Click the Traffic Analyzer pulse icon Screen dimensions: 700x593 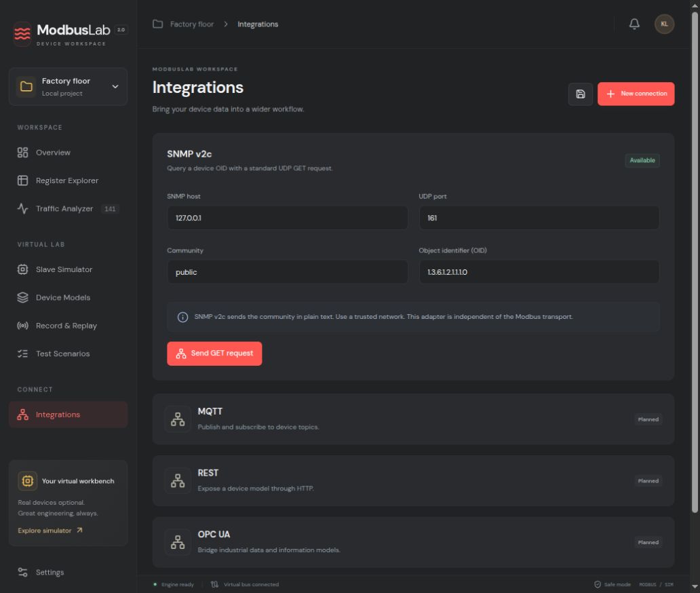point(23,208)
